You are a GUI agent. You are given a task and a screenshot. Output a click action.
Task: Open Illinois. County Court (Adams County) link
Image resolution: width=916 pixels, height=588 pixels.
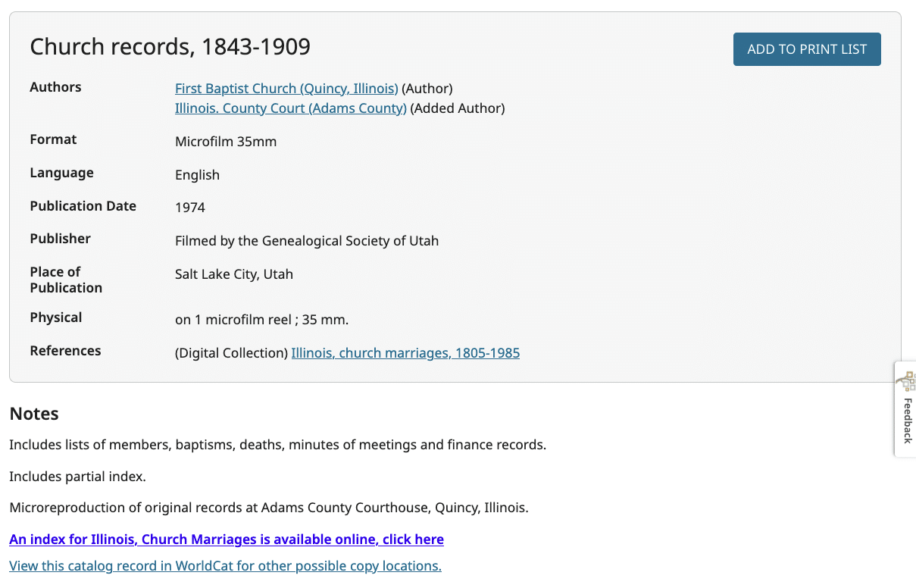pyautogui.click(x=291, y=108)
